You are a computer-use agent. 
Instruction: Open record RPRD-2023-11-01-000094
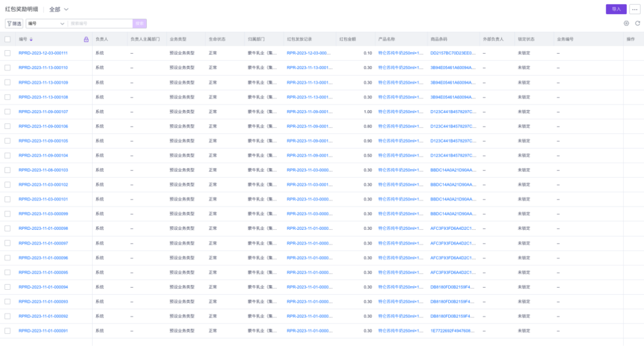(x=43, y=287)
